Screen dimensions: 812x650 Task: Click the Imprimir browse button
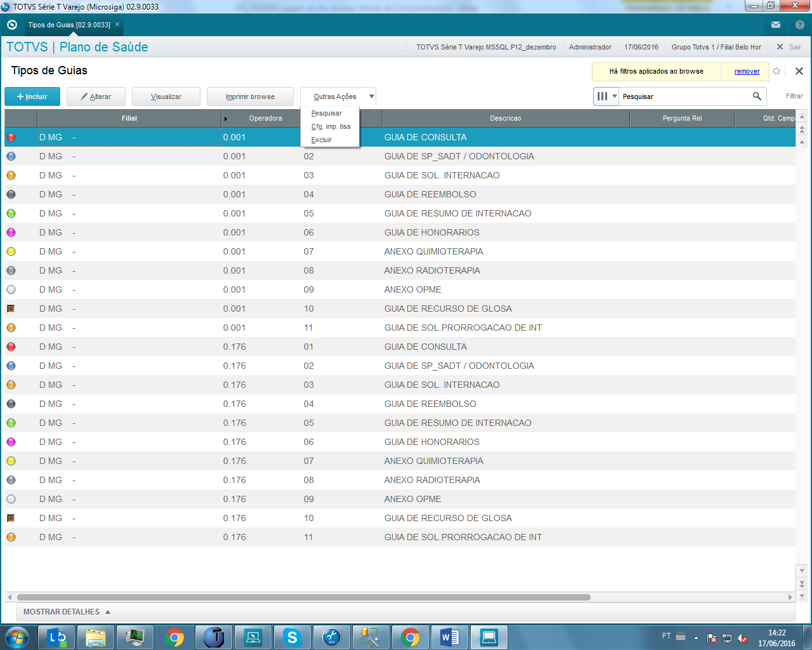[x=250, y=96]
